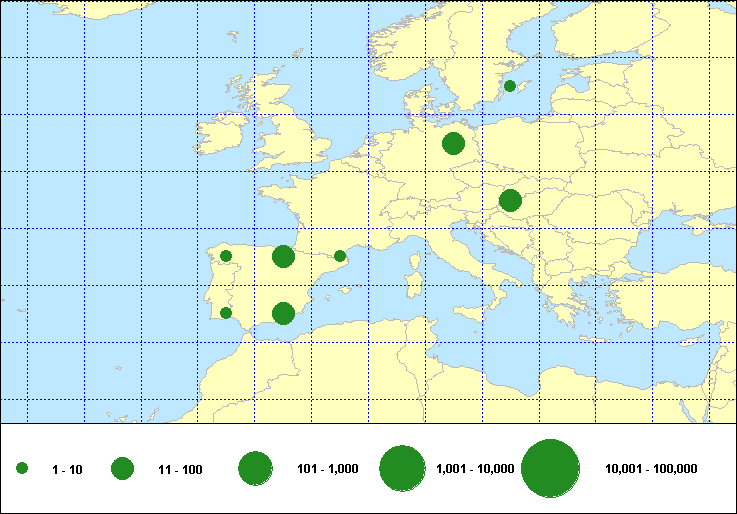Select the "10,001 - 100,000" legend text

[x=651, y=469]
